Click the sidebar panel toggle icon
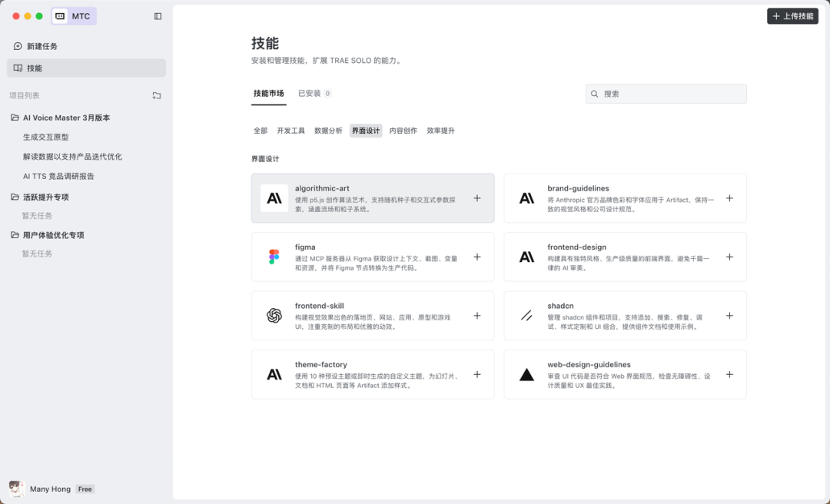The width and height of the screenshot is (830, 504). pyautogui.click(x=158, y=16)
